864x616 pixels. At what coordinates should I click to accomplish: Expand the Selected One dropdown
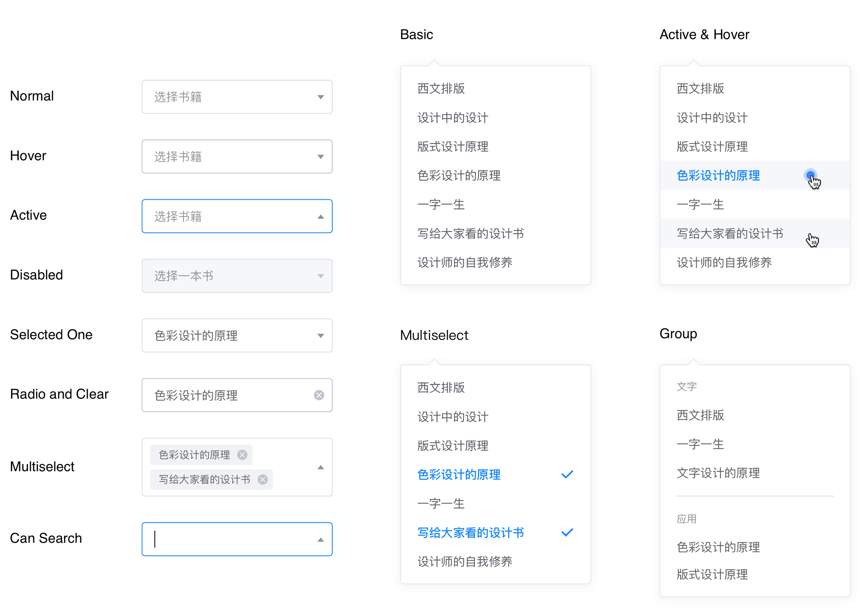point(237,335)
